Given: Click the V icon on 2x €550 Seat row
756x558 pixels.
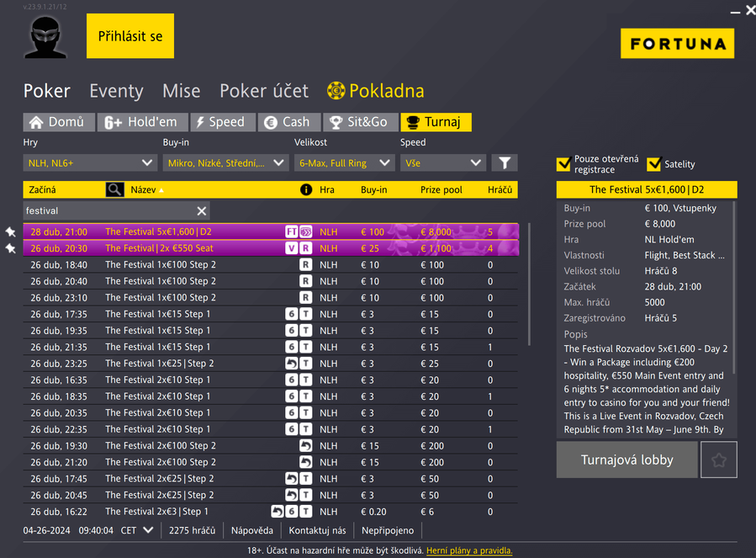Looking at the screenshot, I should [291, 248].
